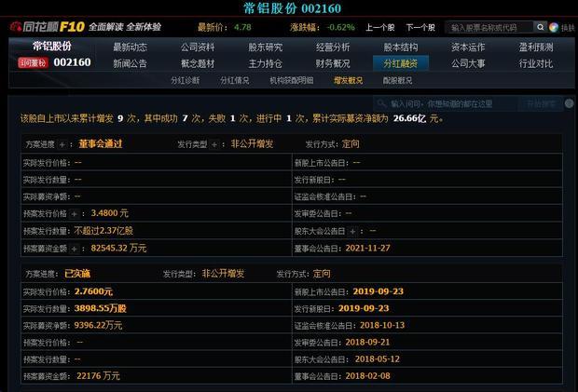Click the CSRC approval date 2018-10-13

point(382,325)
